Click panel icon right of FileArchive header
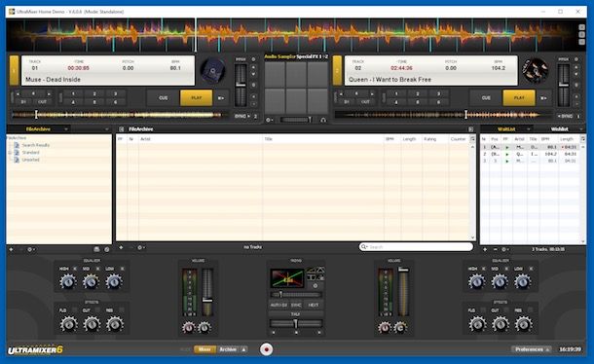 [x=470, y=129]
